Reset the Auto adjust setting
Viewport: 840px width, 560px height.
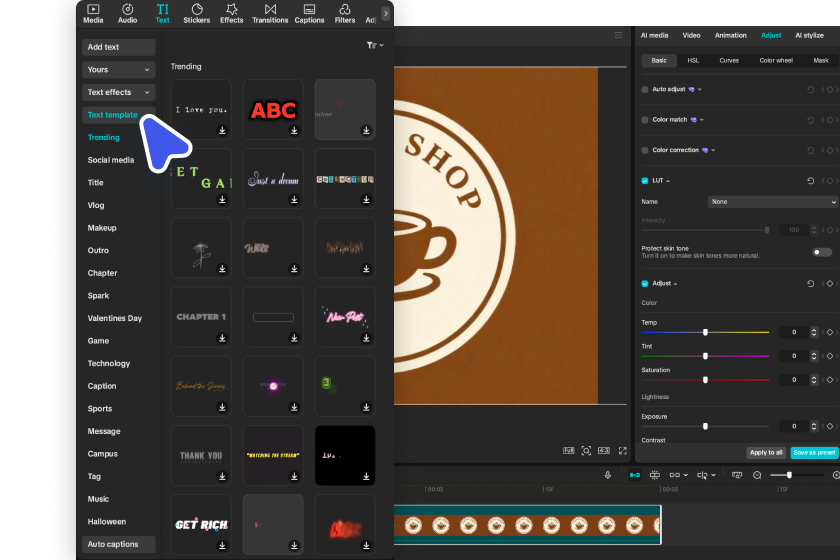click(811, 89)
